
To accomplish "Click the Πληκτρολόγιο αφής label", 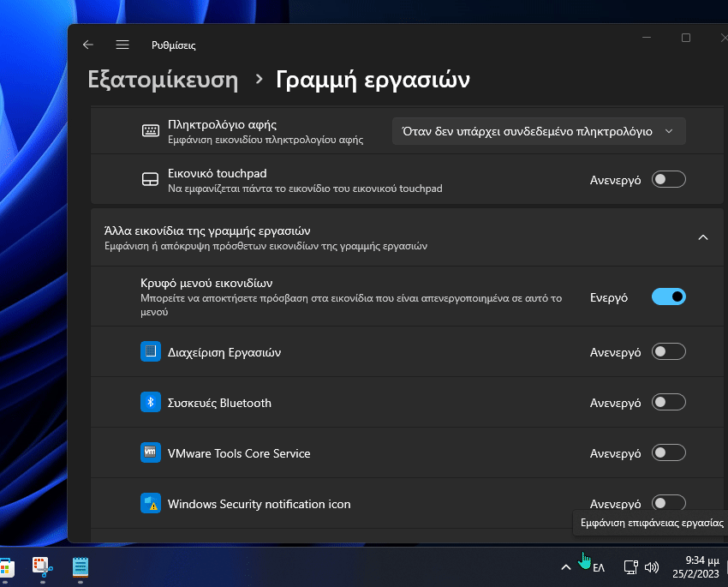I will (x=222, y=124).
